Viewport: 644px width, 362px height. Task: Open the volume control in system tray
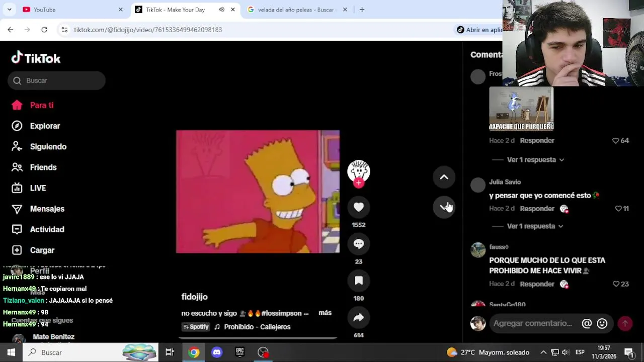(566, 352)
